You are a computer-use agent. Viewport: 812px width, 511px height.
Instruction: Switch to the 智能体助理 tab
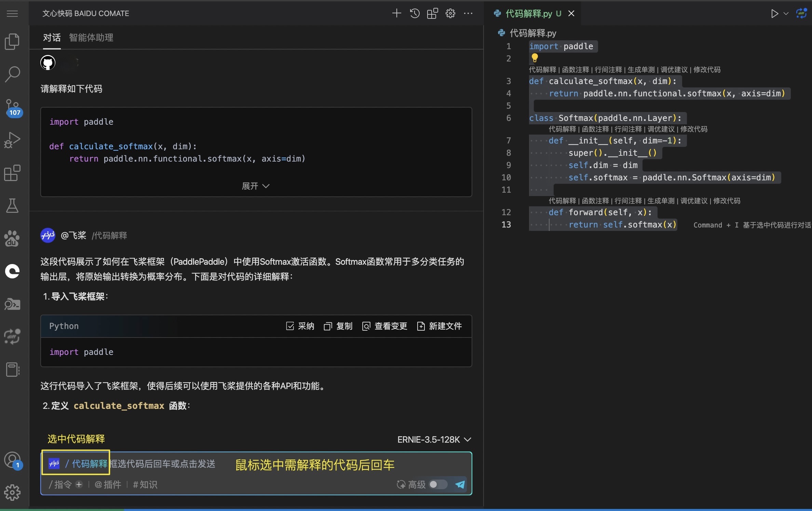[91, 38]
